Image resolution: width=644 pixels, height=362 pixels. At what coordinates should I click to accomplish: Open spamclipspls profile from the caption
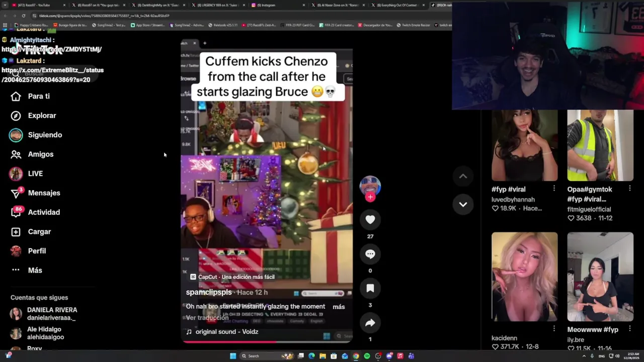(x=209, y=292)
